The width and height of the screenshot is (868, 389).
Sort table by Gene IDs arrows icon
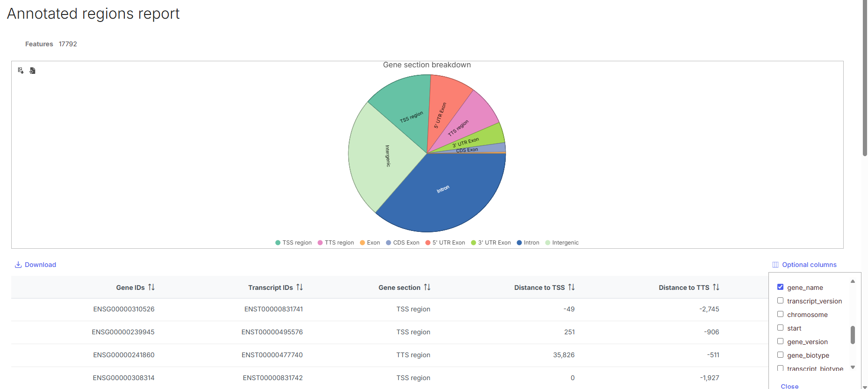click(151, 287)
